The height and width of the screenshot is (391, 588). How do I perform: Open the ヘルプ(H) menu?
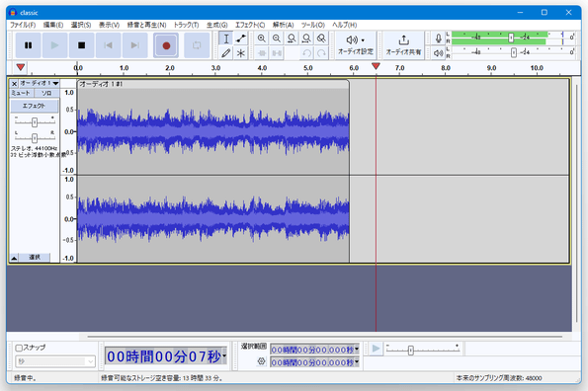pos(344,25)
